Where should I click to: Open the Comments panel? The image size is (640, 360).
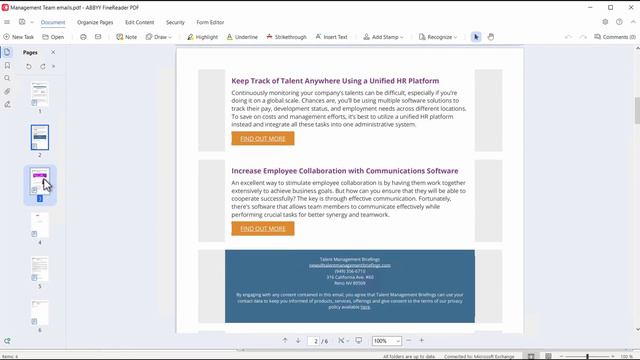[x=615, y=37]
